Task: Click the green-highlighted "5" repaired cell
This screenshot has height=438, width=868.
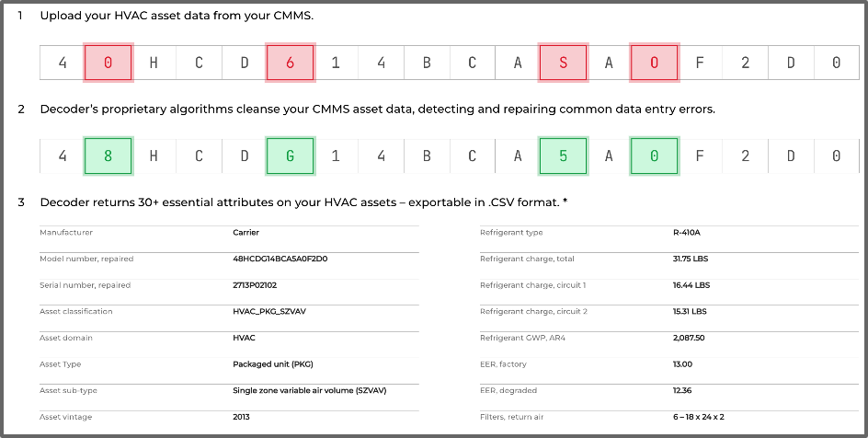Action: [562, 156]
